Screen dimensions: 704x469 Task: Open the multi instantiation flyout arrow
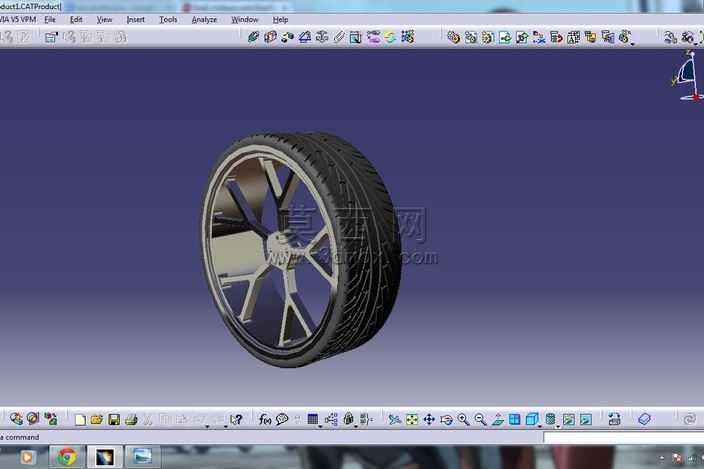pyautogui.click(x=633, y=44)
